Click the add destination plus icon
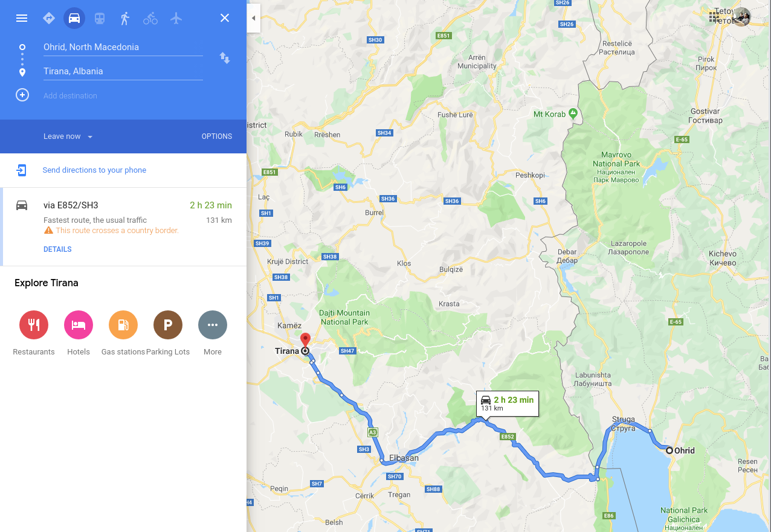 click(22, 95)
